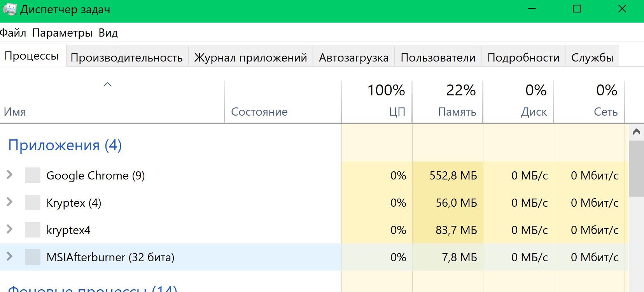The image size is (644, 292).
Task: Click Kryptex memory value 56,0 МБ
Action: pyautogui.click(x=456, y=203)
